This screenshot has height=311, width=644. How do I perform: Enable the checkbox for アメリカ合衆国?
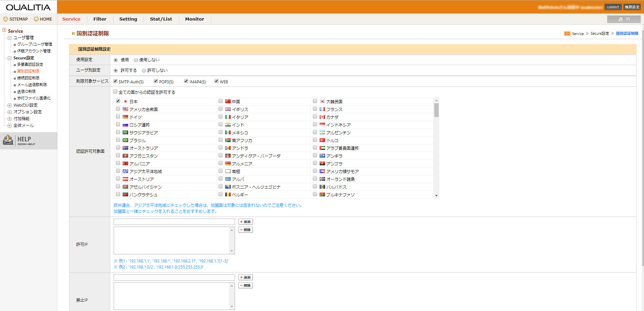pos(118,109)
